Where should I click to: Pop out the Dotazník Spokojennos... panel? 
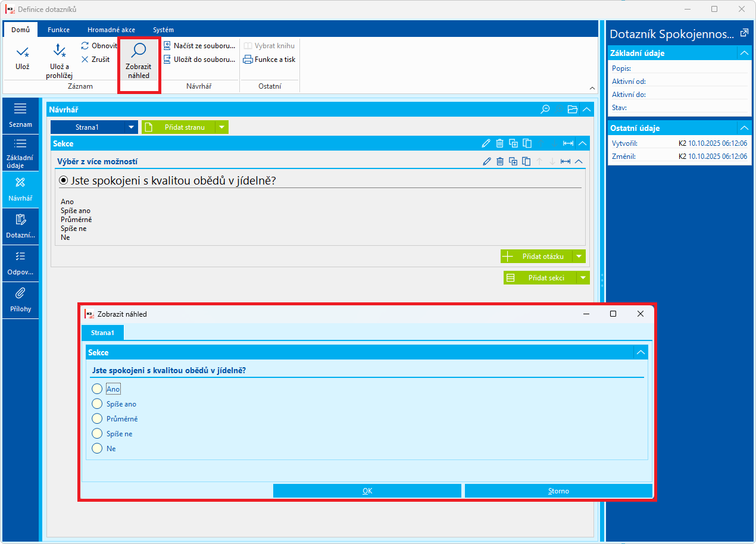click(x=744, y=33)
